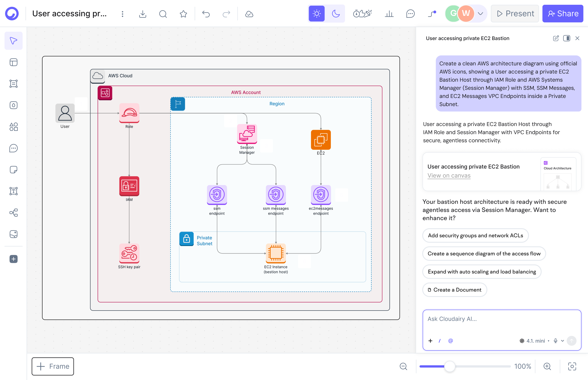Click the microphone voice input icon
The image size is (588, 380).
[555, 341]
